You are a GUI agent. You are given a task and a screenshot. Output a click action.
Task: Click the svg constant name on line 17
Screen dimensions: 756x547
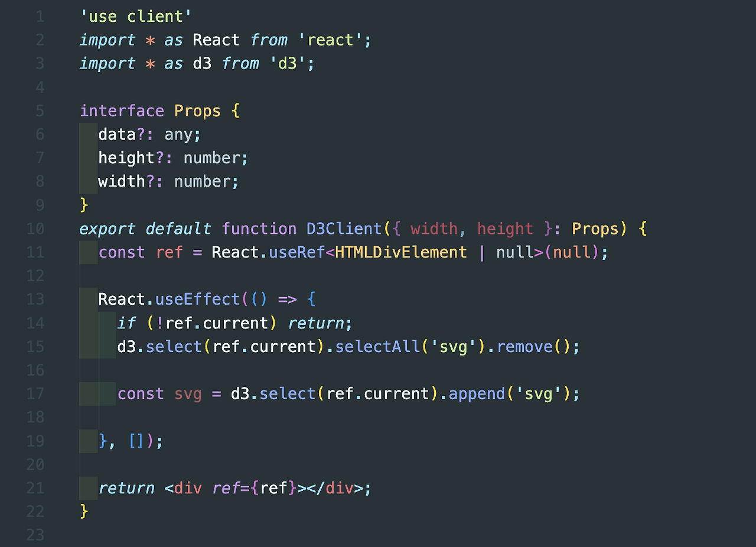[188, 394]
